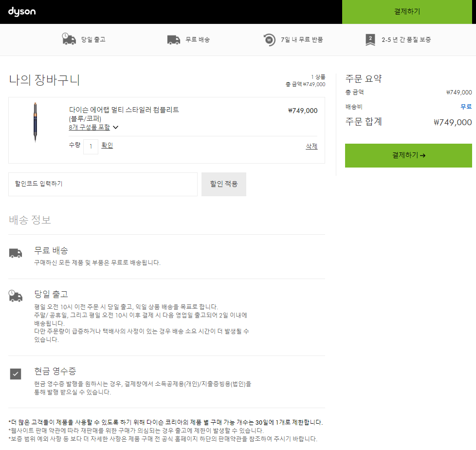476x450 pixels.
Task: Click the 주문 요약 heading
Action: [x=364, y=79]
